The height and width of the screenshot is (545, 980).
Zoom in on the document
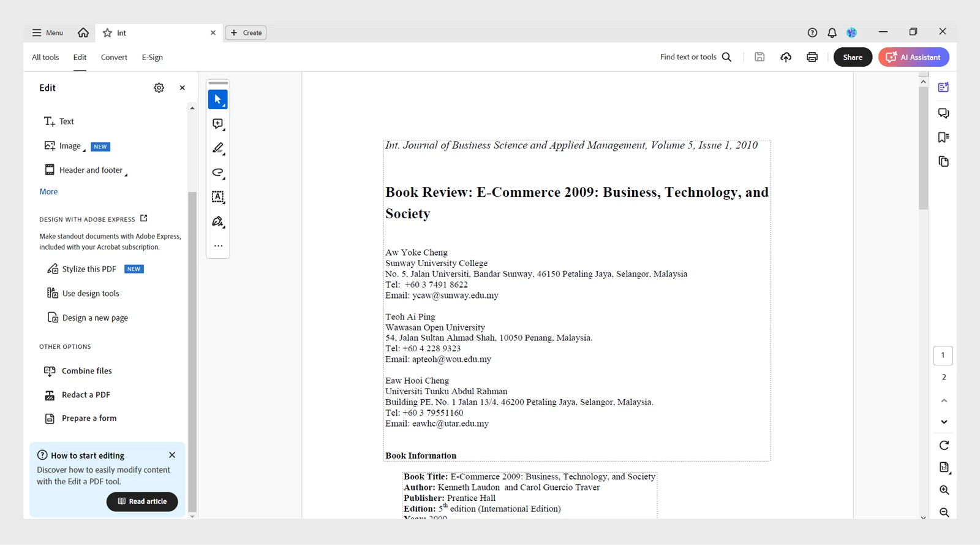point(944,490)
